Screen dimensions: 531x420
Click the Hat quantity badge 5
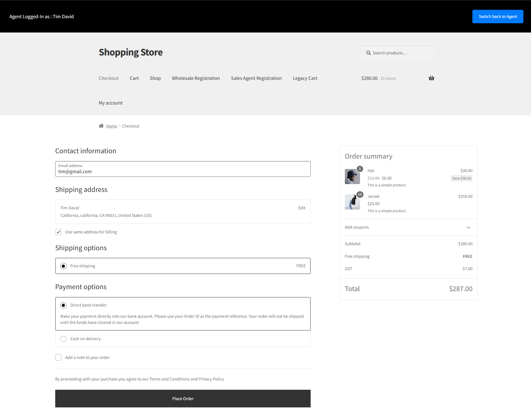click(x=360, y=169)
